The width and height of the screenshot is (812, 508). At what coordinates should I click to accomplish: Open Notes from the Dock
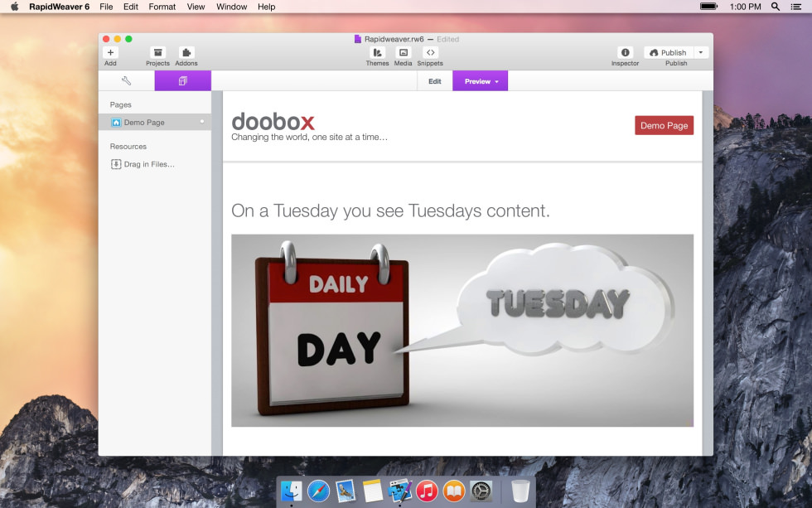[372, 491]
